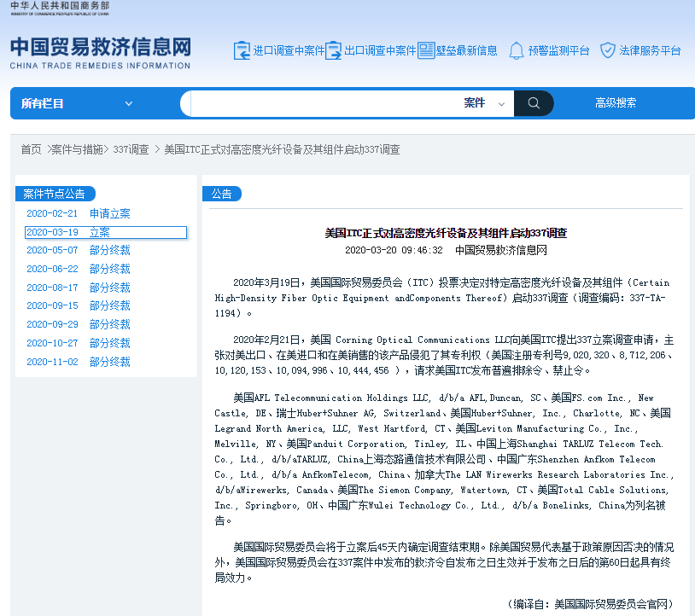Open 2020-09-29 部分终裁 notice

coord(79,324)
